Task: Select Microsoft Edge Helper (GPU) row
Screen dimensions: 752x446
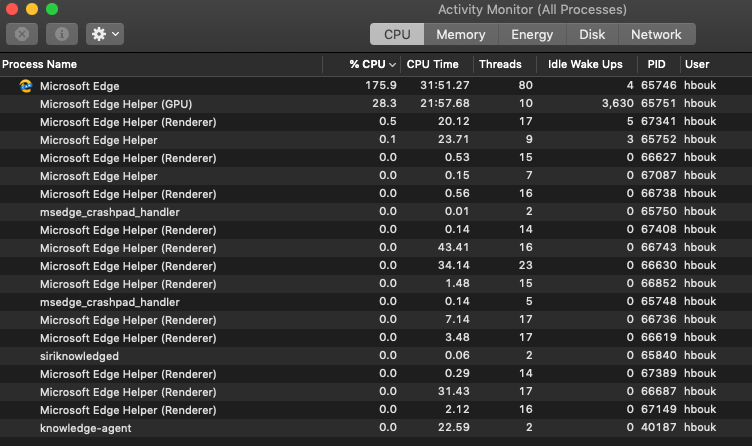Action: (x=376, y=104)
